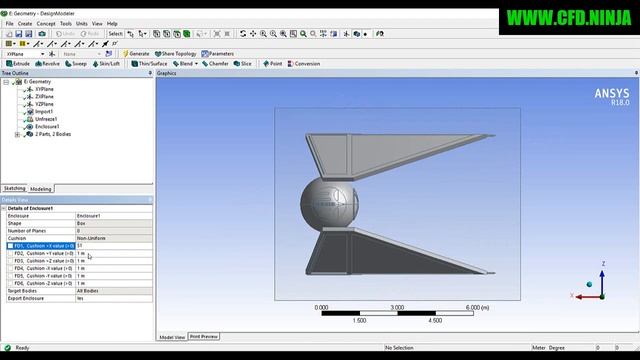Click the Point tool
The image size is (640, 360).
(273, 64)
